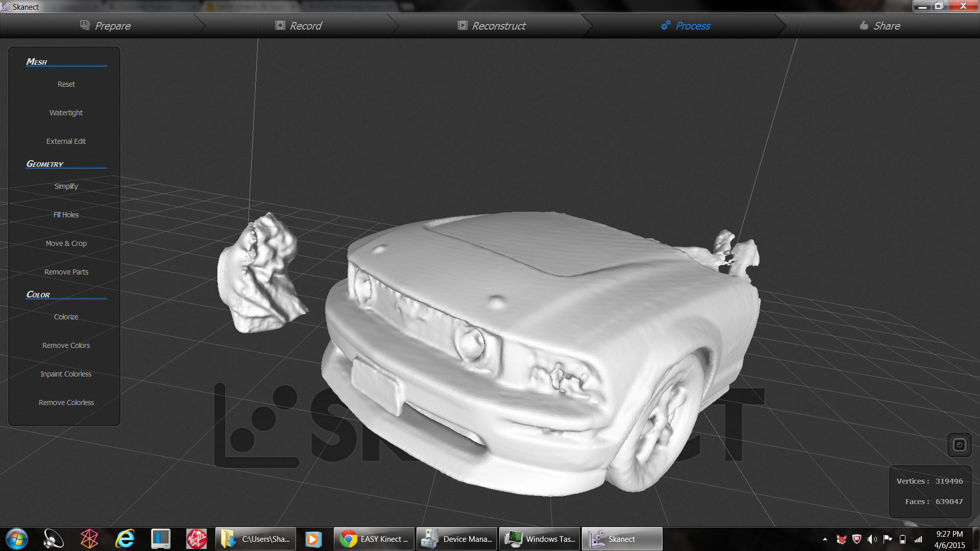Click Remove Parts
The image size is (980, 551).
point(66,272)
